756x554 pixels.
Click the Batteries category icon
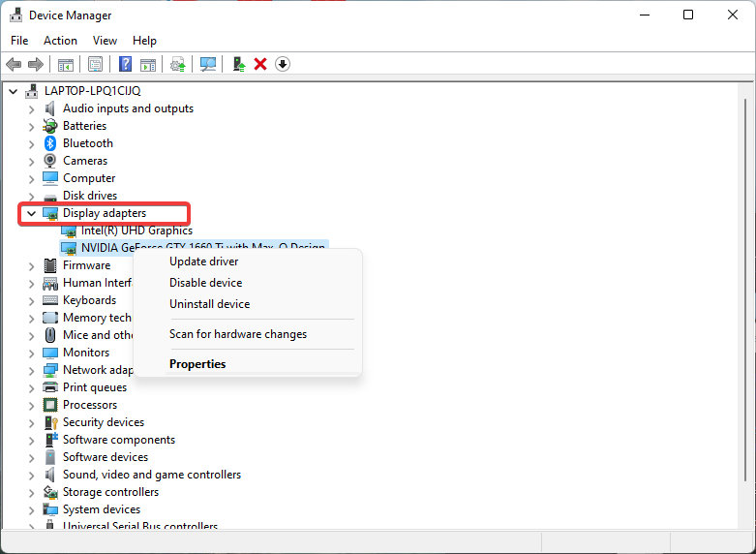[x=50, y=126]
